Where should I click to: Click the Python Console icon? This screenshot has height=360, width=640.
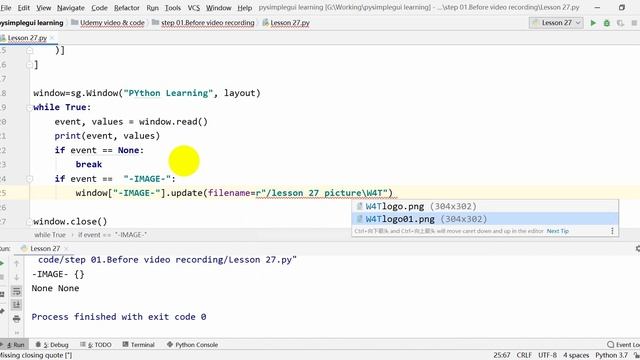(170, 344)
